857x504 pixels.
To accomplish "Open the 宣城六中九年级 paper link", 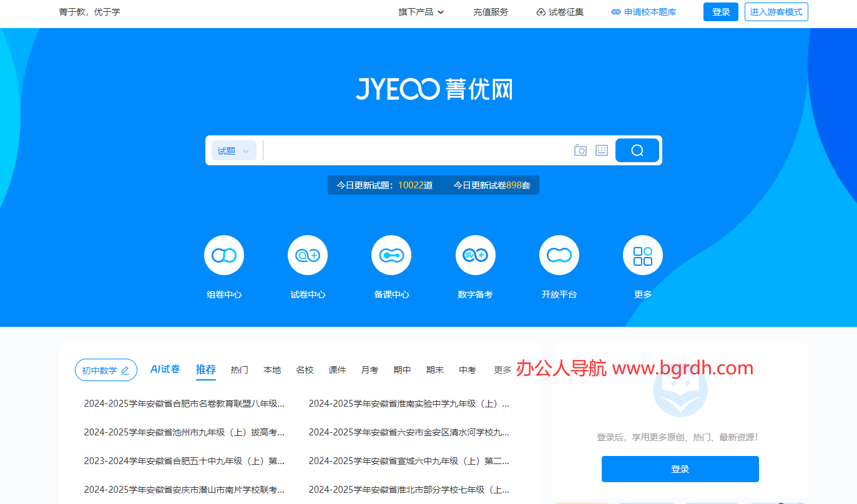I will point(409,461).
